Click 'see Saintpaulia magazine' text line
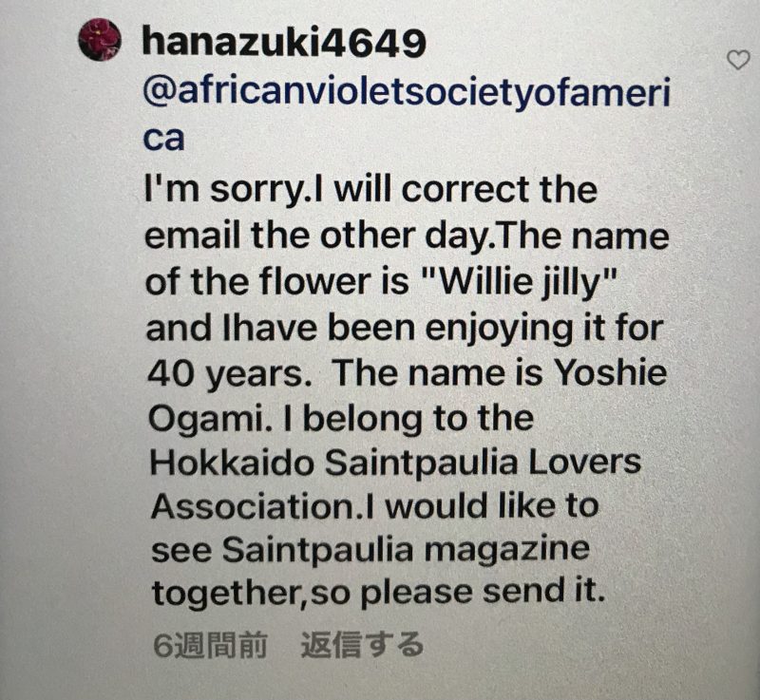This screenshot has width=760, height=700. tap(370, 552)
